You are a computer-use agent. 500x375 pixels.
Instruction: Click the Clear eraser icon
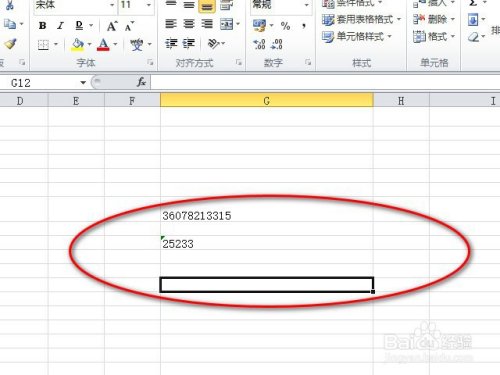click(473, 37)
